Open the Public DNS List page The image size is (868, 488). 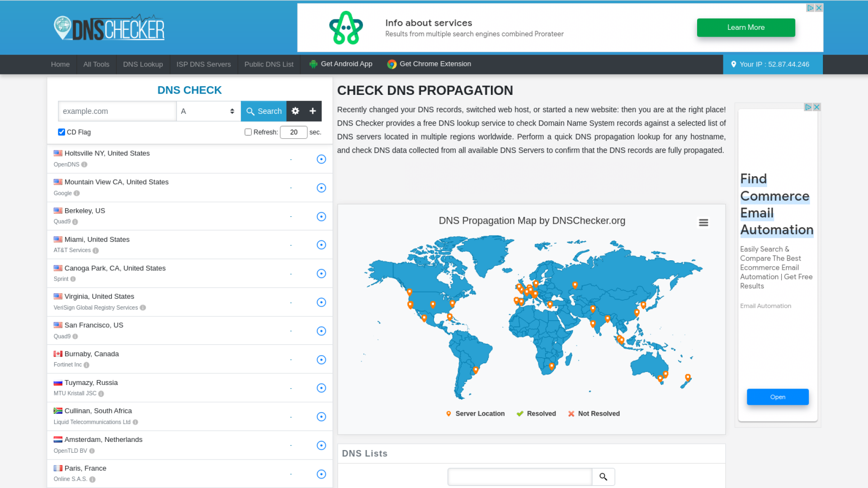269,64
